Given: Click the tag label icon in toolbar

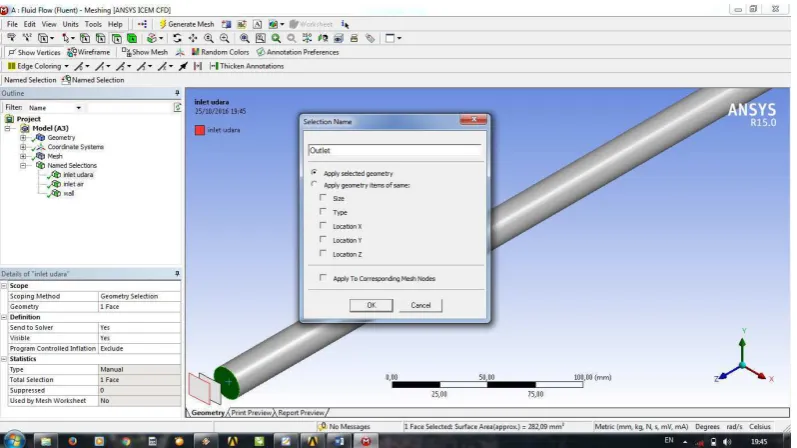Looking at the screenshot, I should (x=370, y=38).
